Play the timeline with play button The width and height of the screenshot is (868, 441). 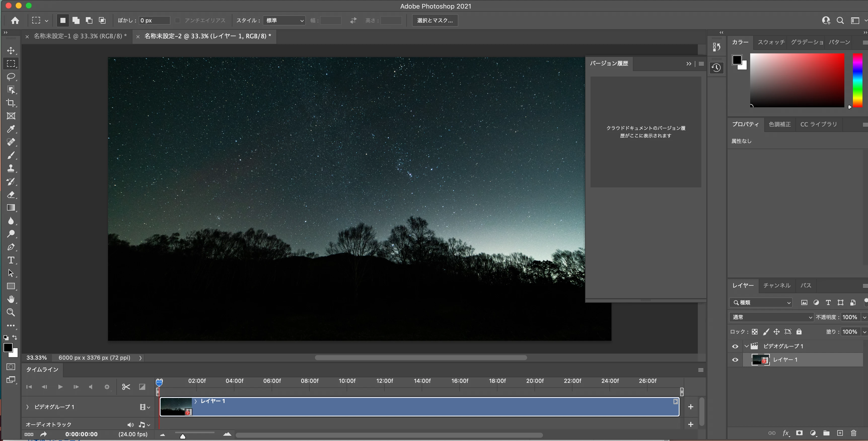(60, 387)
